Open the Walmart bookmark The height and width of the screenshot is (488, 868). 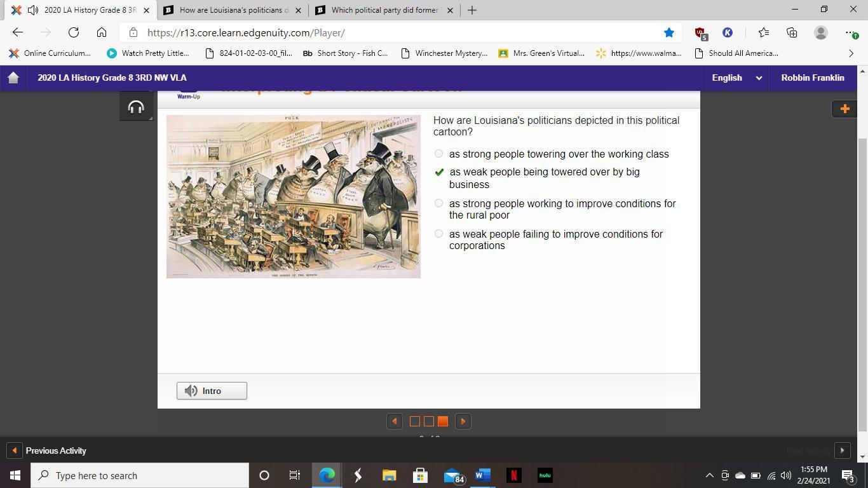click(639, 53)
